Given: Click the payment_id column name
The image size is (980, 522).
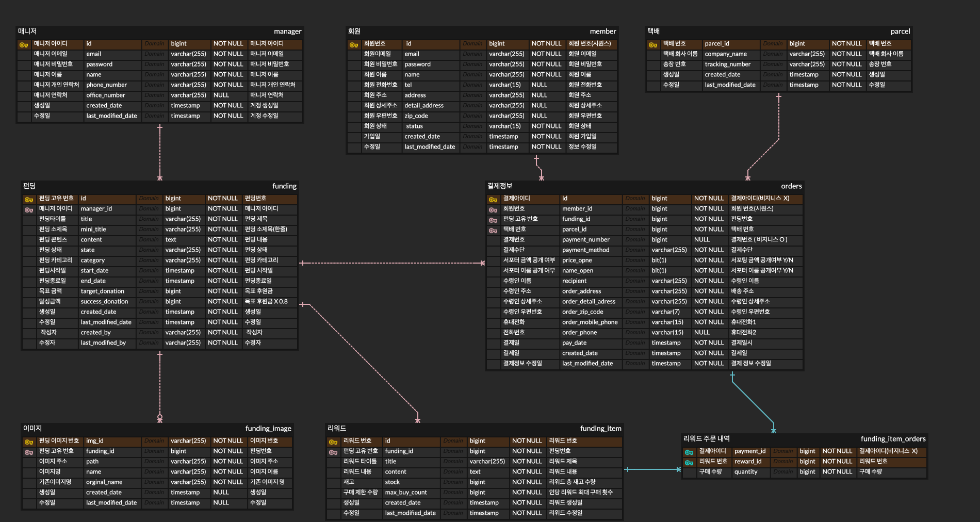Looking at the screenshot, I should [750, 451].
